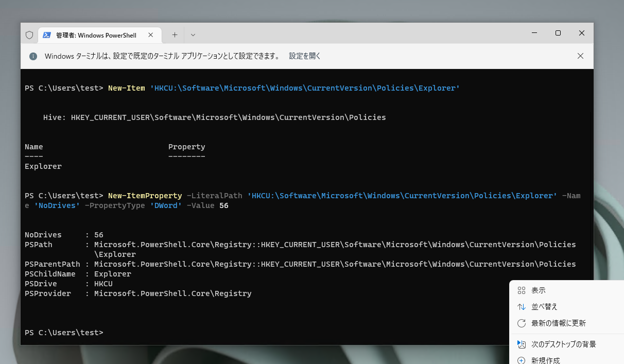Minimize the Windows Terminal window
Screen dimensions: 624x364
point(534,33)
